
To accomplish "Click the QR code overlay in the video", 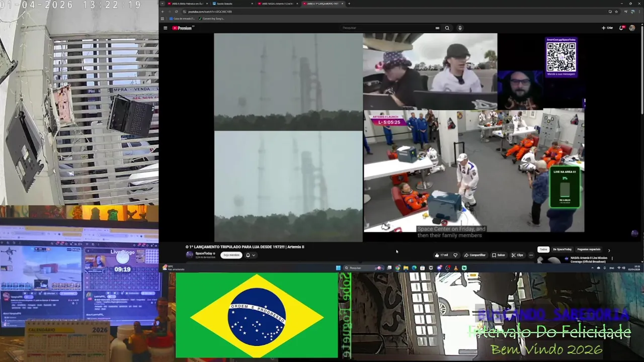I will tap(561, 57).
